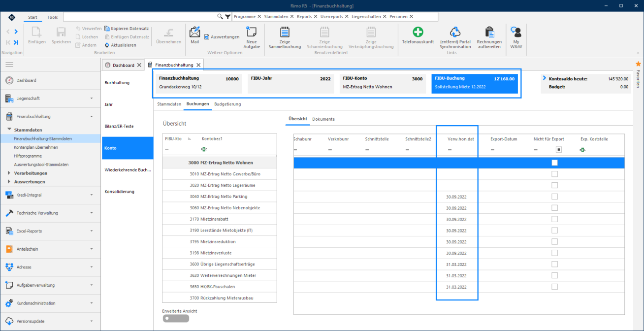
Task: Select account 3170 Mietzinsrabatt
Action: pos(220,219)
